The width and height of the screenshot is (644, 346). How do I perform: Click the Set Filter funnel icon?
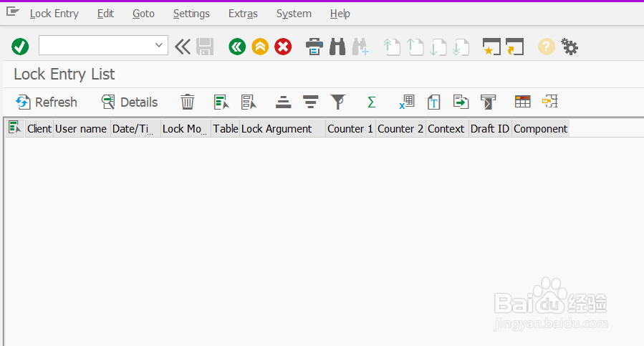coord(338,102)
